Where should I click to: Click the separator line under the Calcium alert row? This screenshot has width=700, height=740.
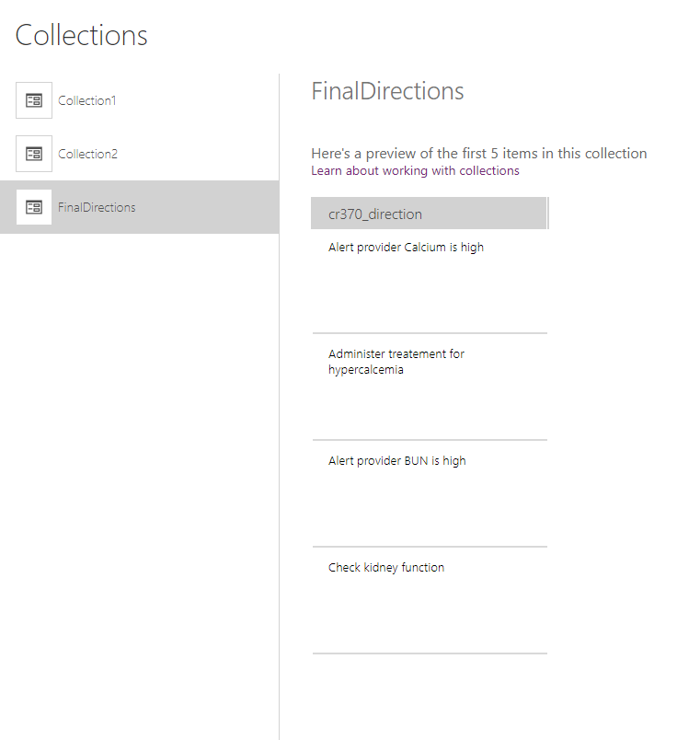pyautogui.click(x=430, y=333)
